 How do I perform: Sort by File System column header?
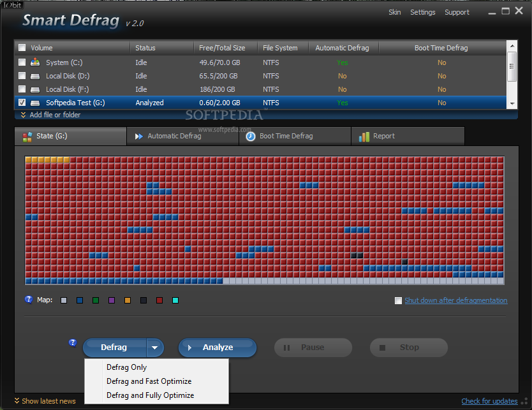coord(283,48)
